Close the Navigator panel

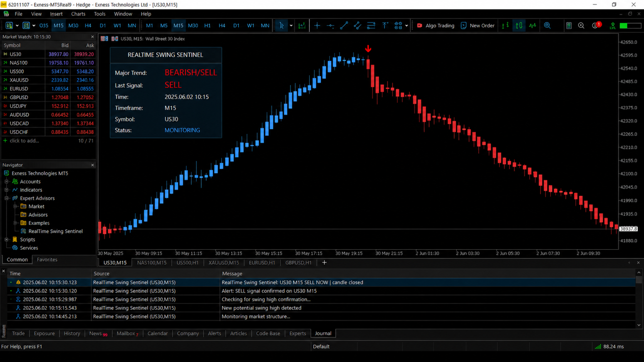92,165
